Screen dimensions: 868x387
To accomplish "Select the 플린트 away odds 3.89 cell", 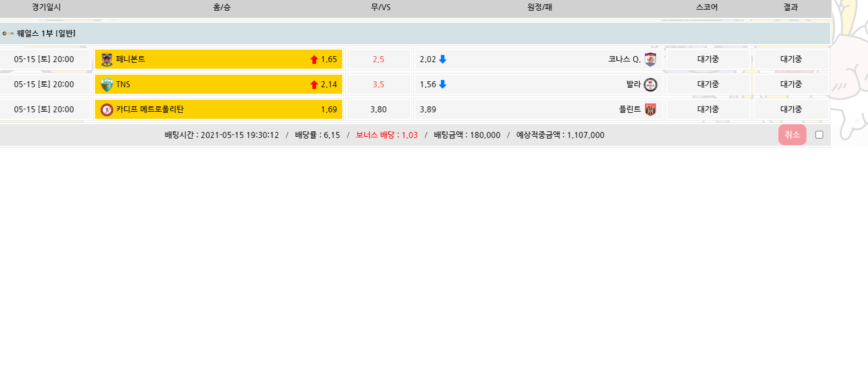I will pos(538,109).
